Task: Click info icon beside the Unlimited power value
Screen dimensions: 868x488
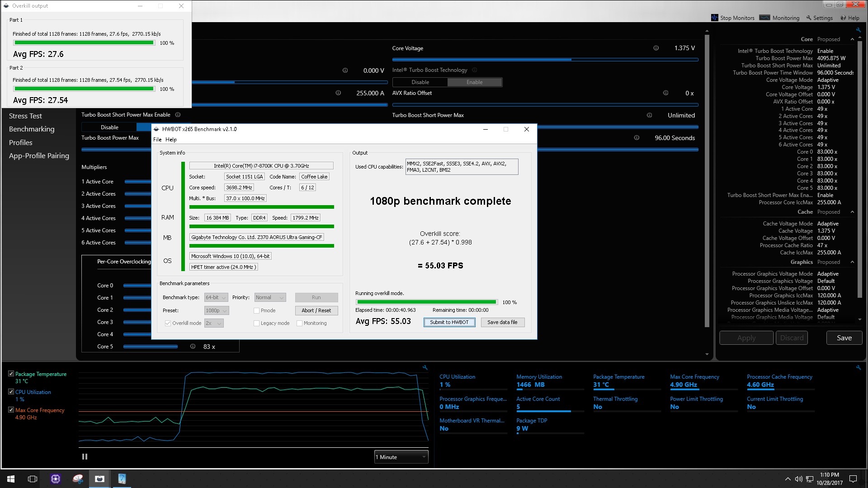Action: [649, 115]
